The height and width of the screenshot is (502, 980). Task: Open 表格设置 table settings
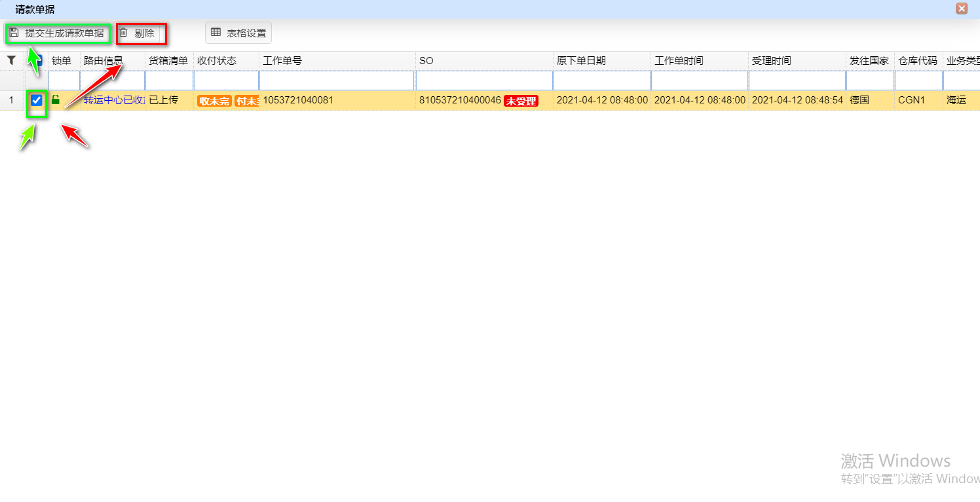pos(238,33)
